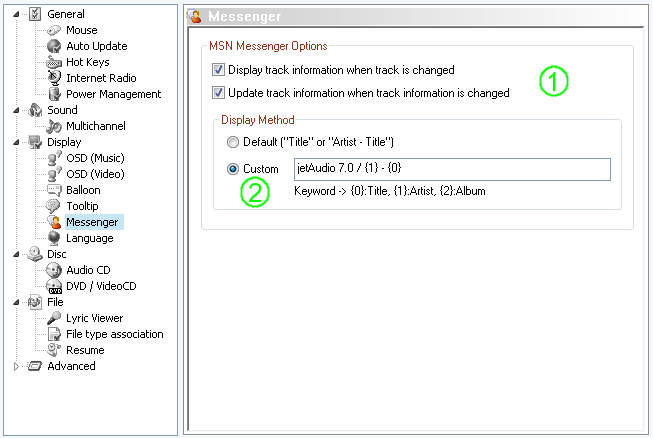Open Lyric Viewer settings
This screenshot has height=438, width=653.
95,318
